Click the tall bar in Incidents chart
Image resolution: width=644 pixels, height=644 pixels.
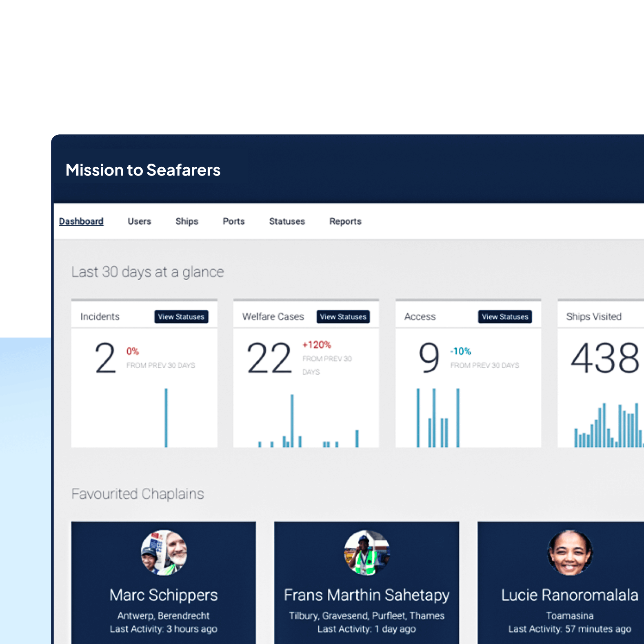166,417
